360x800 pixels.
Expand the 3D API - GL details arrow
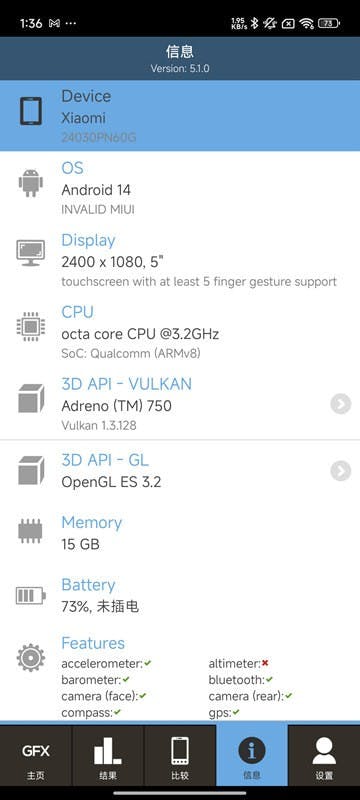pyautogui.click(x=341, y=470)
